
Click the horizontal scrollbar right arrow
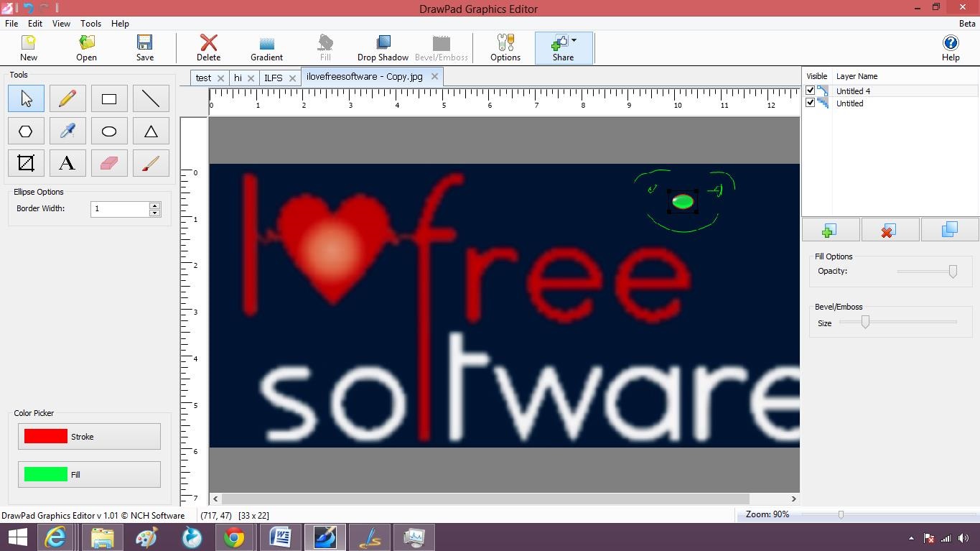793,499
